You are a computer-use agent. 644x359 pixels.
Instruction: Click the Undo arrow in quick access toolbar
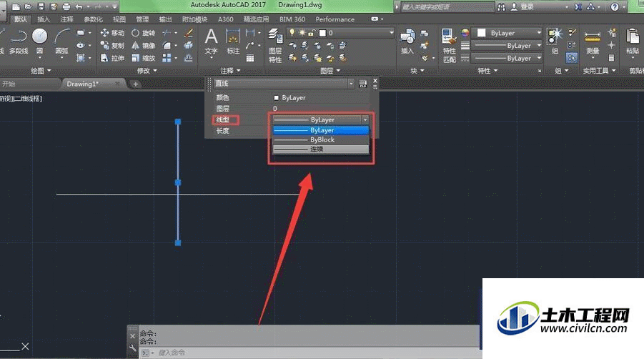pyautogui.click(x=79, y=6)
